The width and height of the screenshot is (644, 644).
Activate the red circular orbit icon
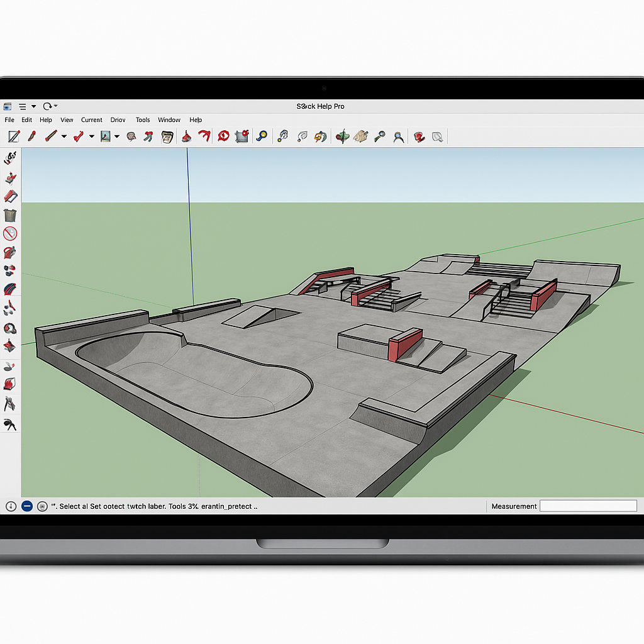click(x=223, y=136)
